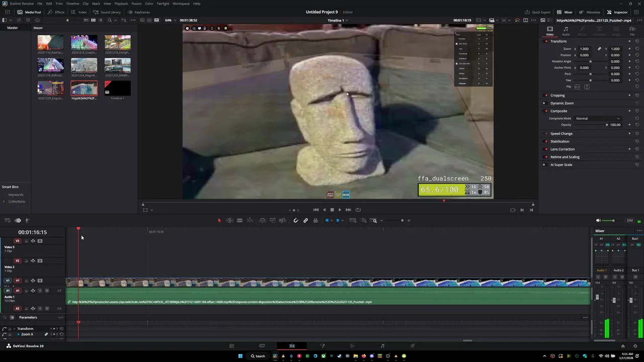Expand the Cropping section
The image size is (644, 362).
point(557,95)
